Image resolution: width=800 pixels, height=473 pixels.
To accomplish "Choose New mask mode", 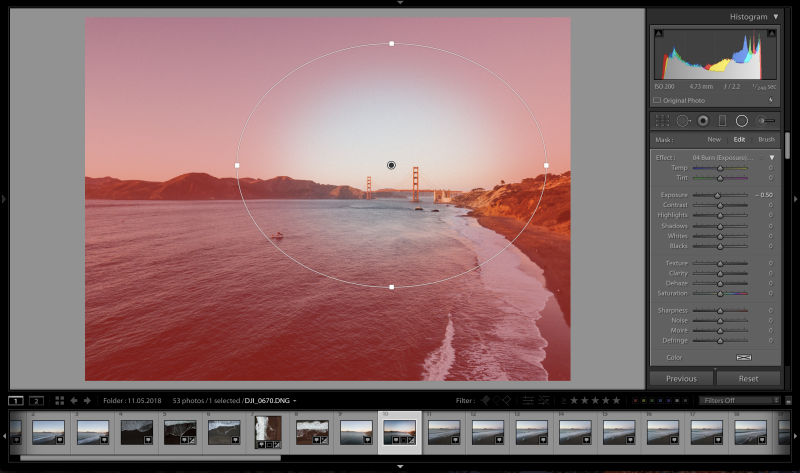I will [x=714, y=139].
